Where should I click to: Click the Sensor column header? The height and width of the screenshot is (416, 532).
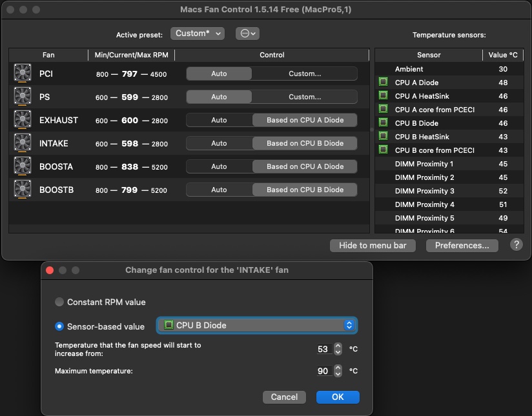429,55
